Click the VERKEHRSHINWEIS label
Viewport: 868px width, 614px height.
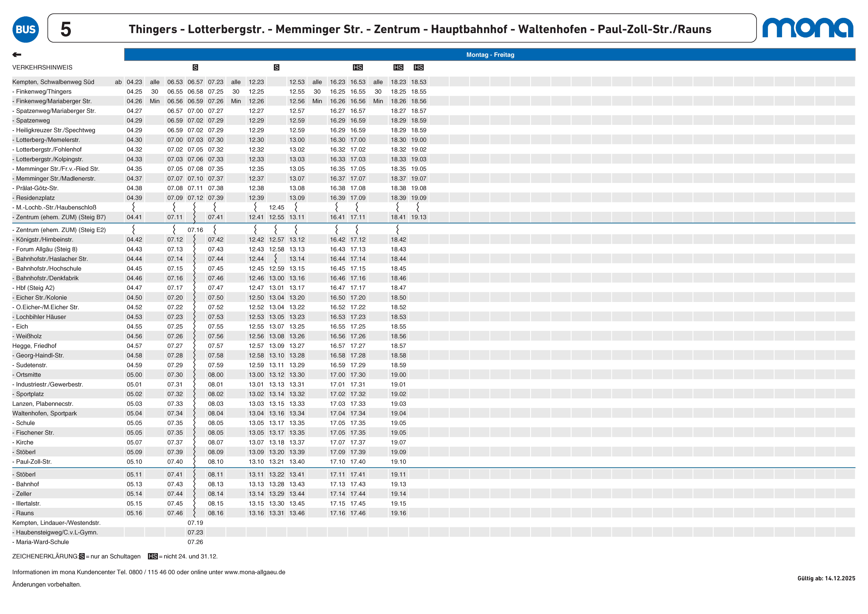tap(42, 67)
